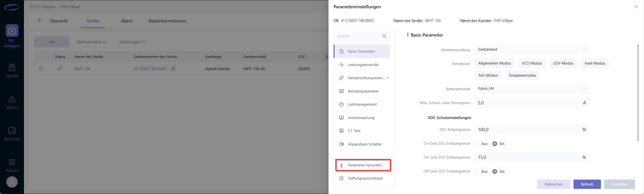Click the Leistungskontrolle waveform icon

pos(341,65)
